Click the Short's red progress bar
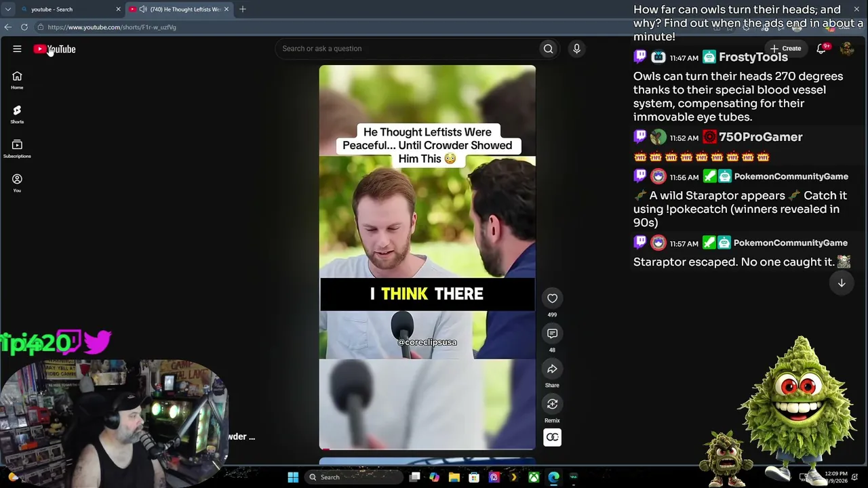The width and height of the screenshot is (868, 488). tap(427, 449)
